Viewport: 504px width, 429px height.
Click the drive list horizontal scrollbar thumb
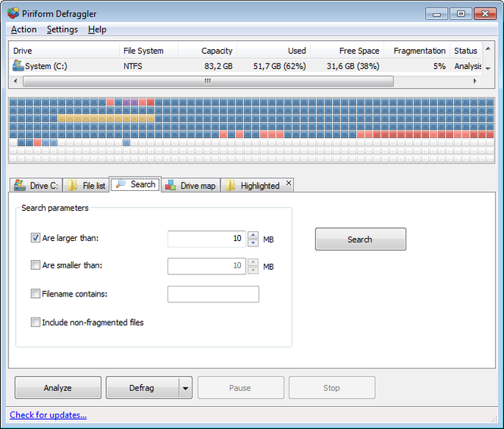[x=208, y=81]
